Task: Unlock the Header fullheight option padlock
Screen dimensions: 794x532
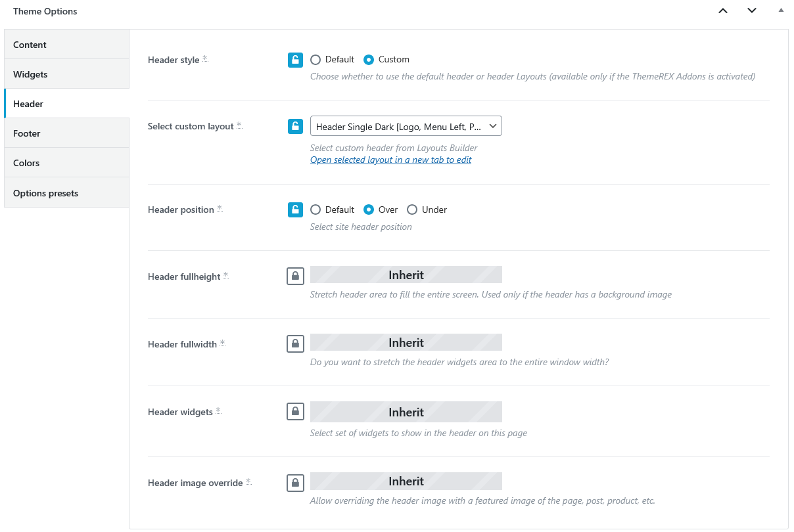Action: click(295, 276)
